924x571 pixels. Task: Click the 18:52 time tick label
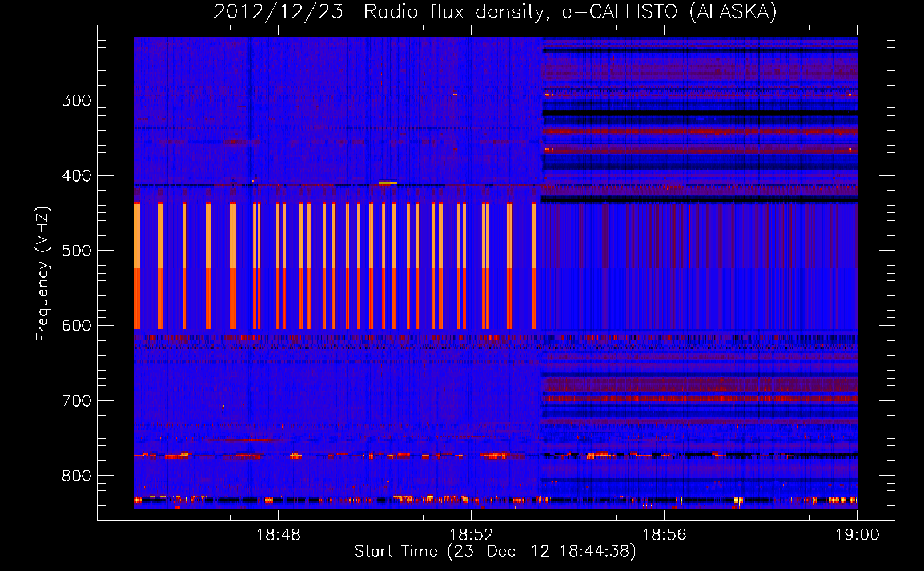tap(471, 535)
